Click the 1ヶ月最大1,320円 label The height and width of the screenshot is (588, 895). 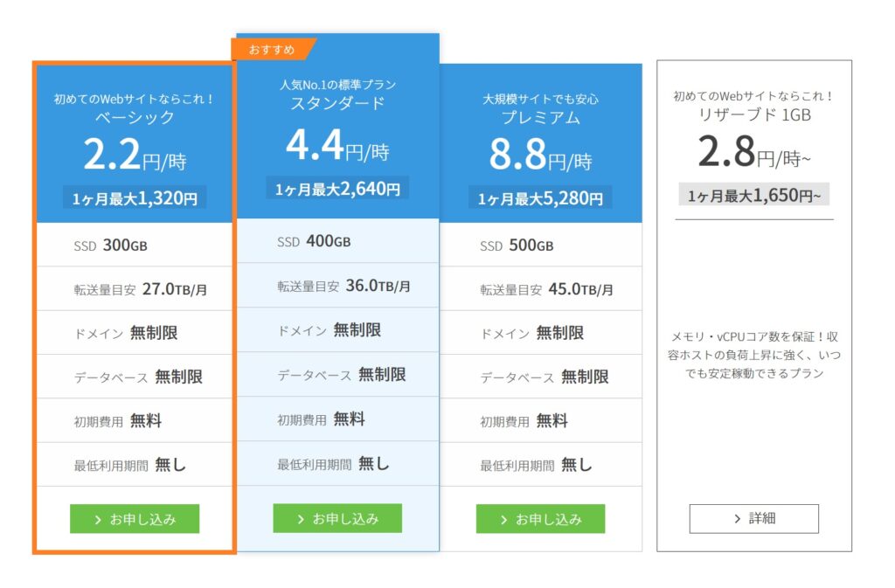point(135,198)
